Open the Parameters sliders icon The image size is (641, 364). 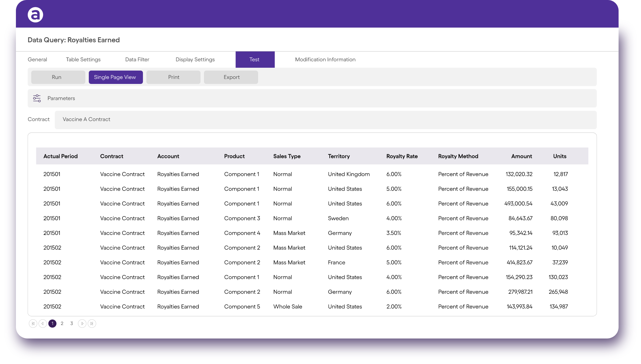click(37, 98)
